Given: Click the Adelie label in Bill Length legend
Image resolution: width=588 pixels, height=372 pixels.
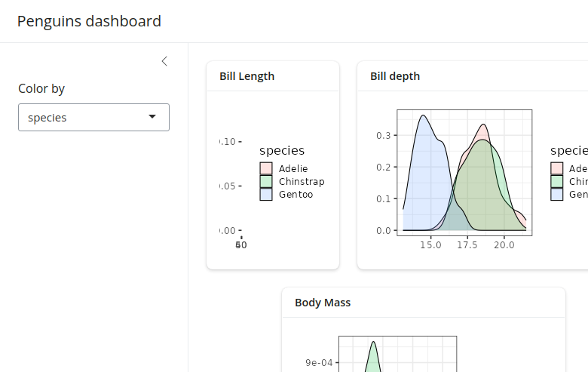Looking at the screenshot, I should click(x=293, y=168).
